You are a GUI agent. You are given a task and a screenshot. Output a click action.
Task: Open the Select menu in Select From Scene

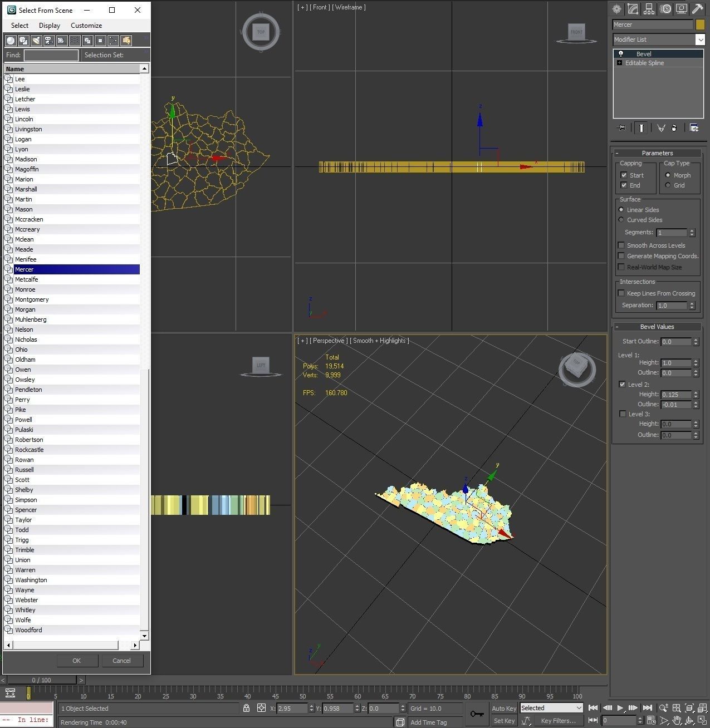[x=19, y=26]
